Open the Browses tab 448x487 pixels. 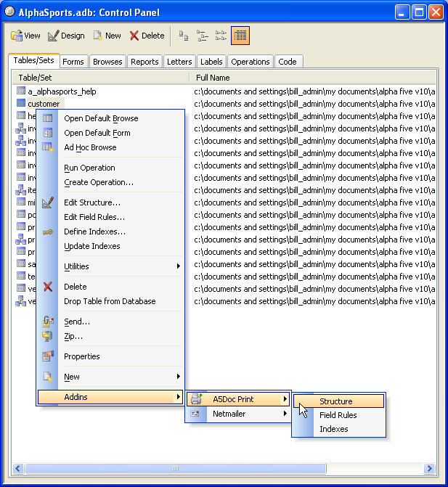[x=107, y=62]
